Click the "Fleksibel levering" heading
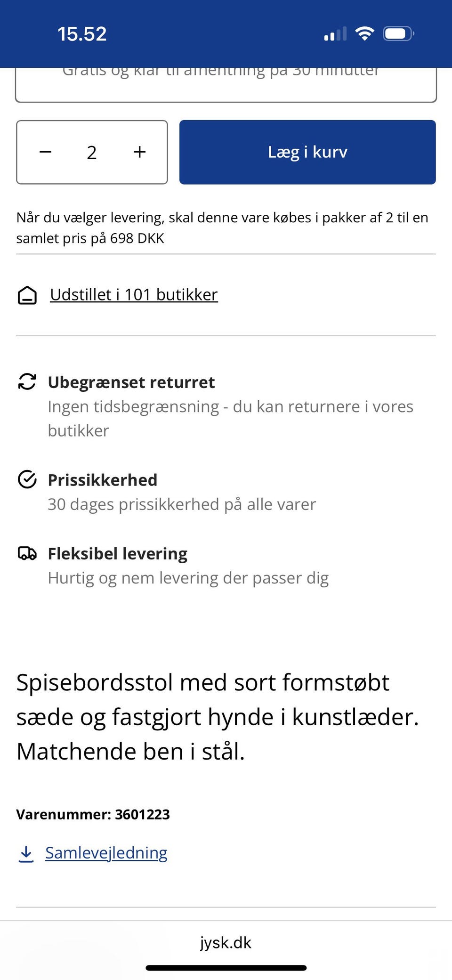 [x=117, y=554]
